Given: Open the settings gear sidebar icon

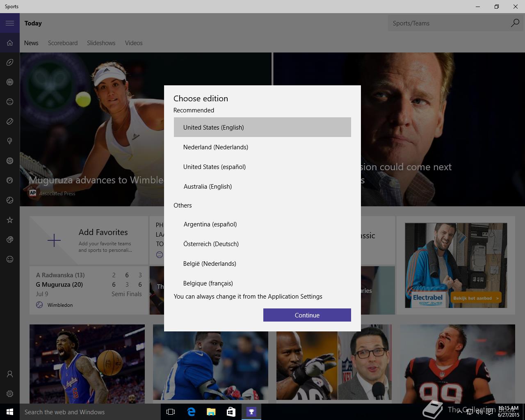Looking at the screenshot, I should tap(10, 394).
